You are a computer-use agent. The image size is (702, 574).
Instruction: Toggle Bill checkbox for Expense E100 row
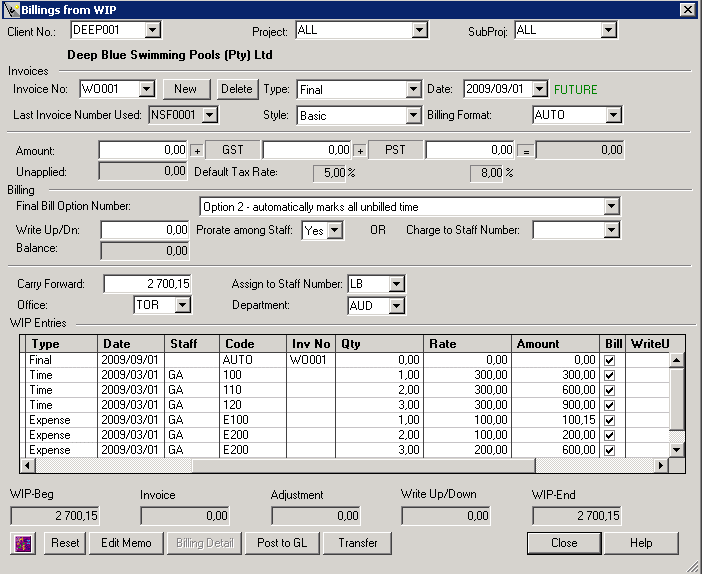pyautogui.click(x=610, y=421)
